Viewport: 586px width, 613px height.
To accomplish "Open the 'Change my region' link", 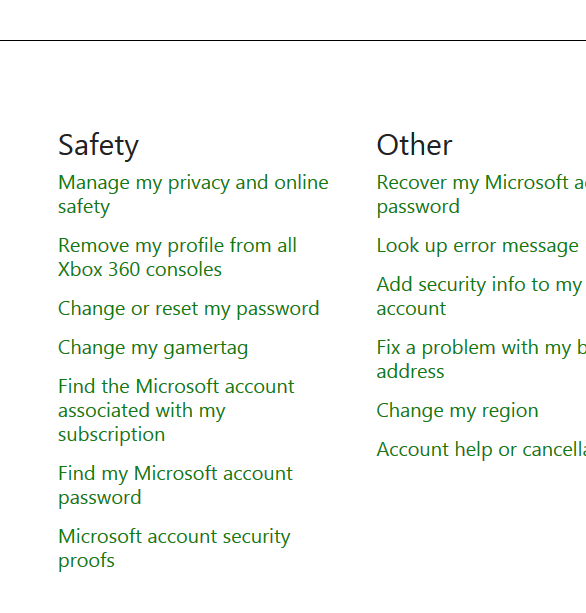I will click(x=457, y=411).
